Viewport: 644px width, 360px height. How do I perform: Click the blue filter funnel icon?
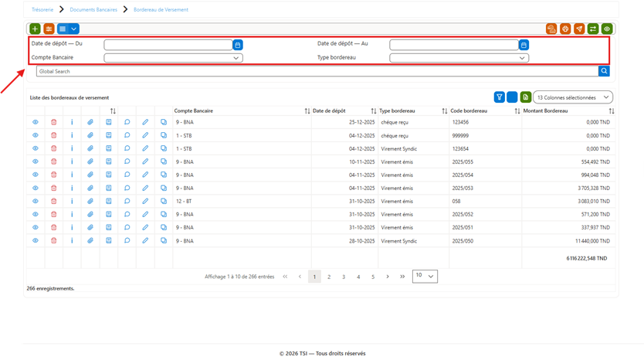tap(500, 97)
